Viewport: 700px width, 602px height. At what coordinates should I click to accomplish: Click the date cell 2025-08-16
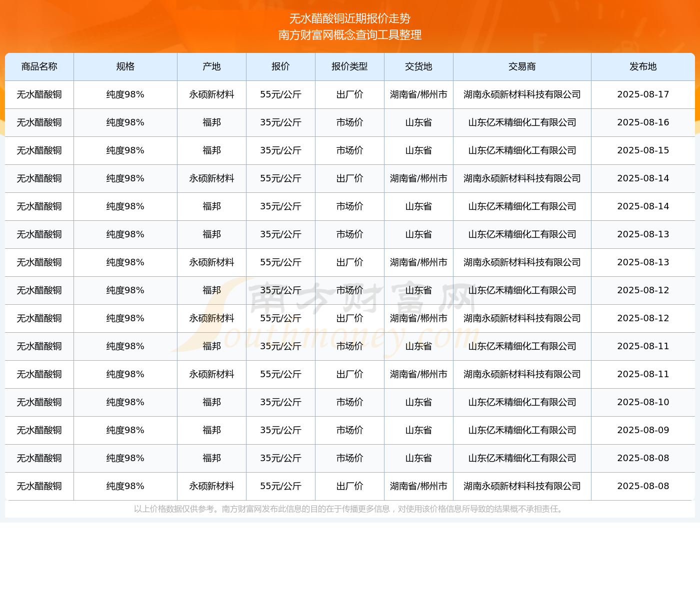[x=643, y=122]
